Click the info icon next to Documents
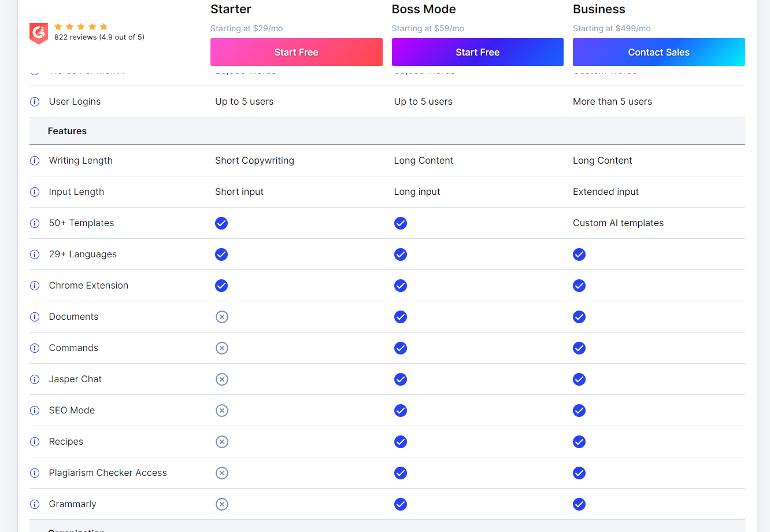This screenshot has width=770, height=532. click(x=35, y=317)
